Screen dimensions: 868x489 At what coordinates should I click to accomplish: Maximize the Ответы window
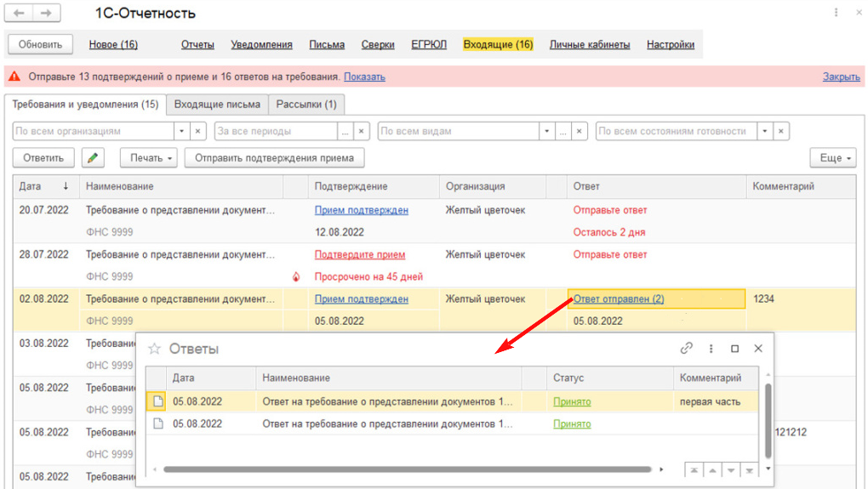click(x=734, y=349)
